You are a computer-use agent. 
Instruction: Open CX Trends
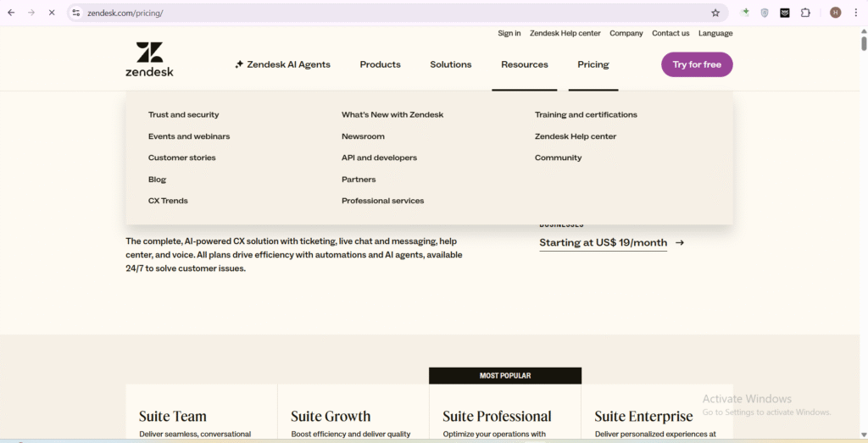coord(168,201)
